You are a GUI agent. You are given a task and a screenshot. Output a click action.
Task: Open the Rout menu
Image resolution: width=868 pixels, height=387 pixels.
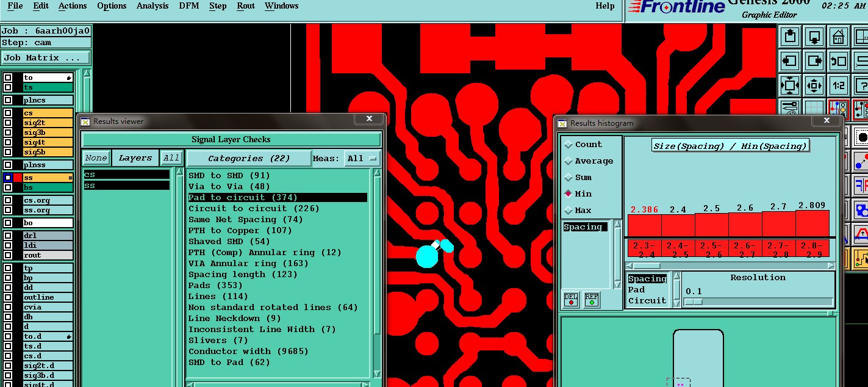(x=246, y=6)
